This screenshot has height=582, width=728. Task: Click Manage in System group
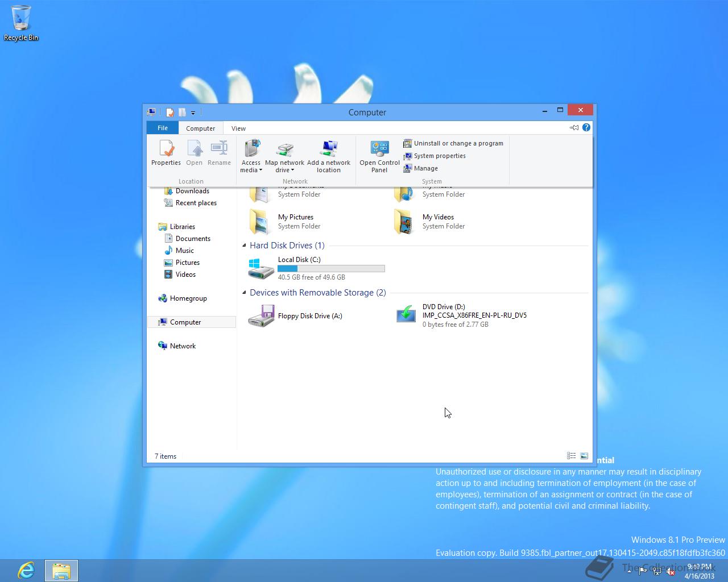(421, 168)
